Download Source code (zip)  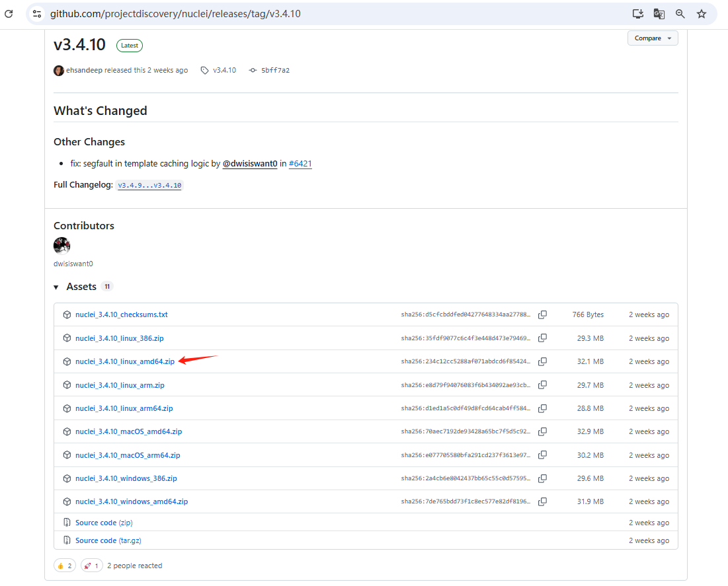[104, 523]
